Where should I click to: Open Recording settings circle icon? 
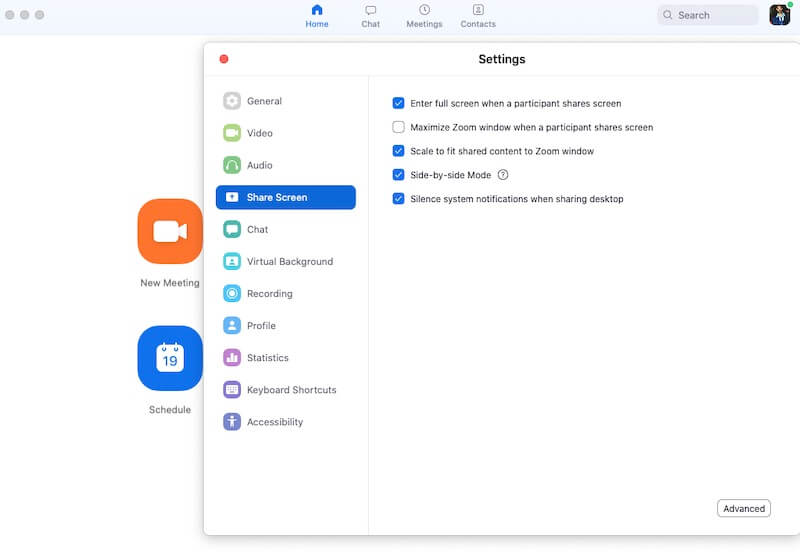click(232, 294)
